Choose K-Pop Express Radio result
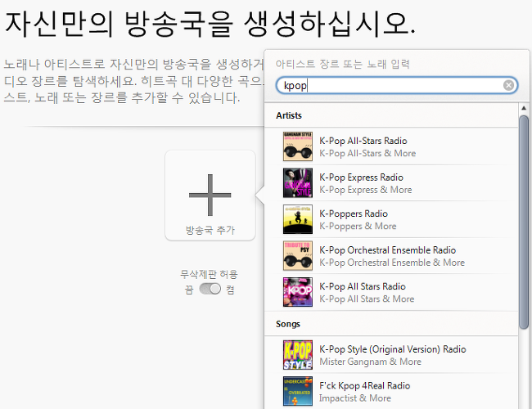 pyautogui.click(x=391, y=183)
